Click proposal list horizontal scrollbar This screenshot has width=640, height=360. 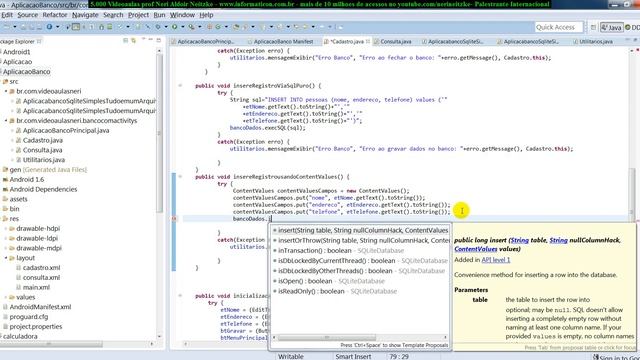coord(327,338)
